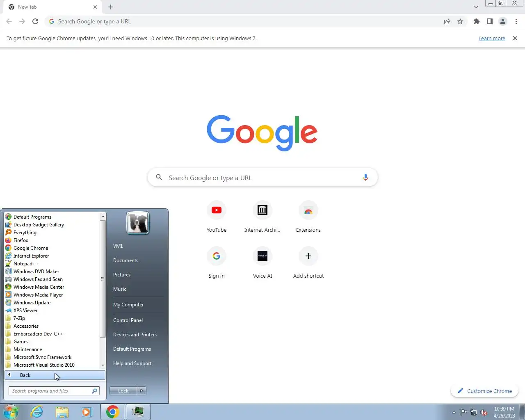Click the Windows Start orb

pos(11,412)
